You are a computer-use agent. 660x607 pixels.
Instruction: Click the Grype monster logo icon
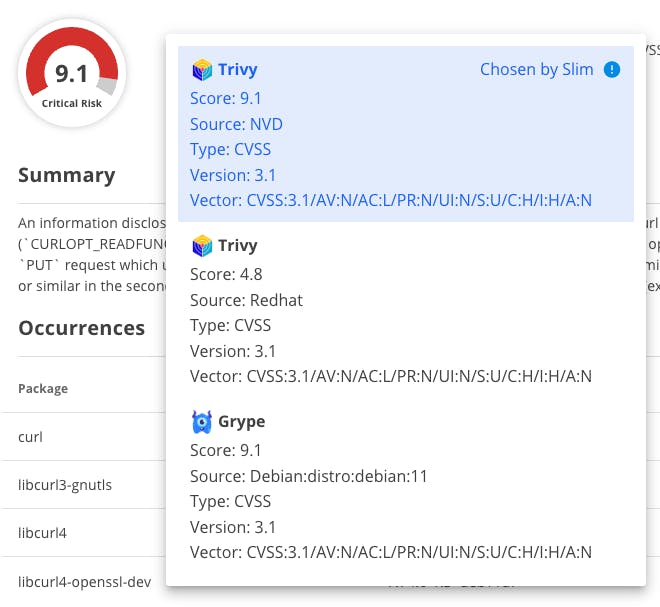click(x=202, y=421)
